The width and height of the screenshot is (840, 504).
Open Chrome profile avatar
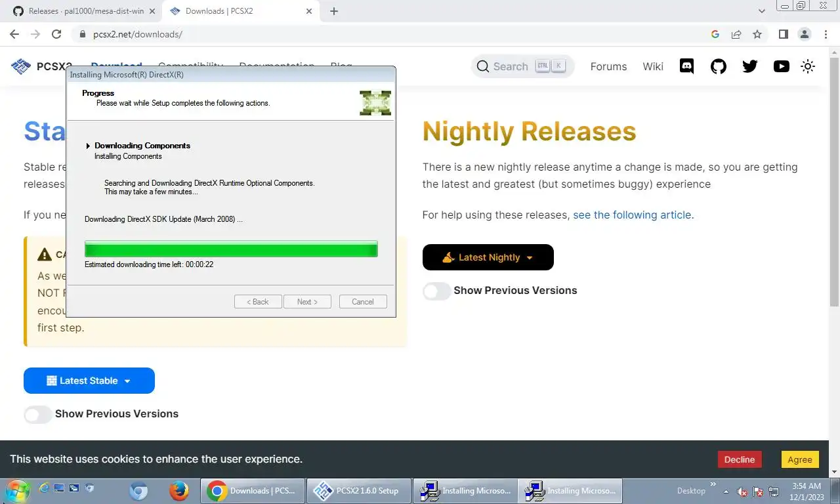(x=805, y=34)
